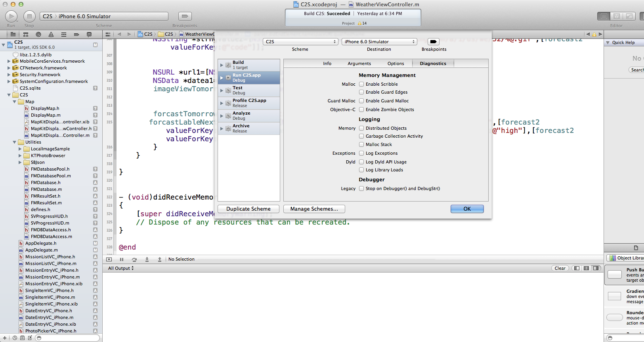Select AppDelegate.h in navigator
Image resolution: width=644 pixels, height=342 pixels.
click(40, 243)
